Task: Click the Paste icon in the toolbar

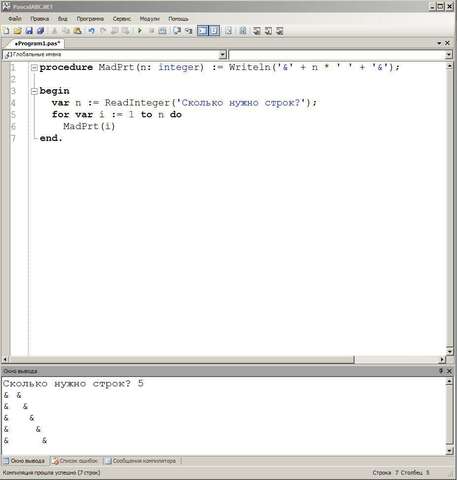Action: click(77, 31)
